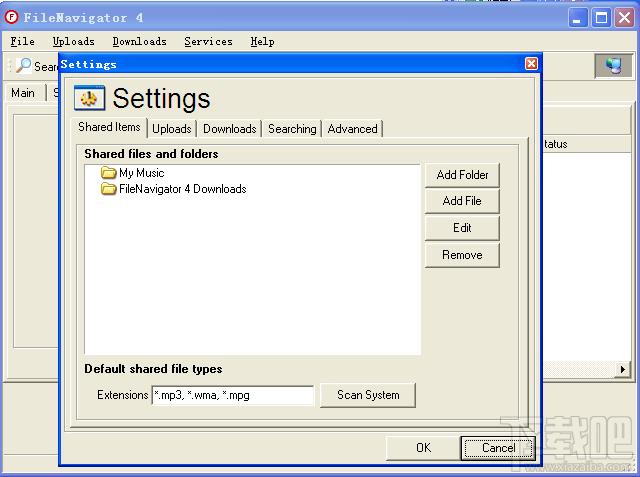640x477 pixels.
Task: Switch to the Shared Items tab
Action: (109, 127)
